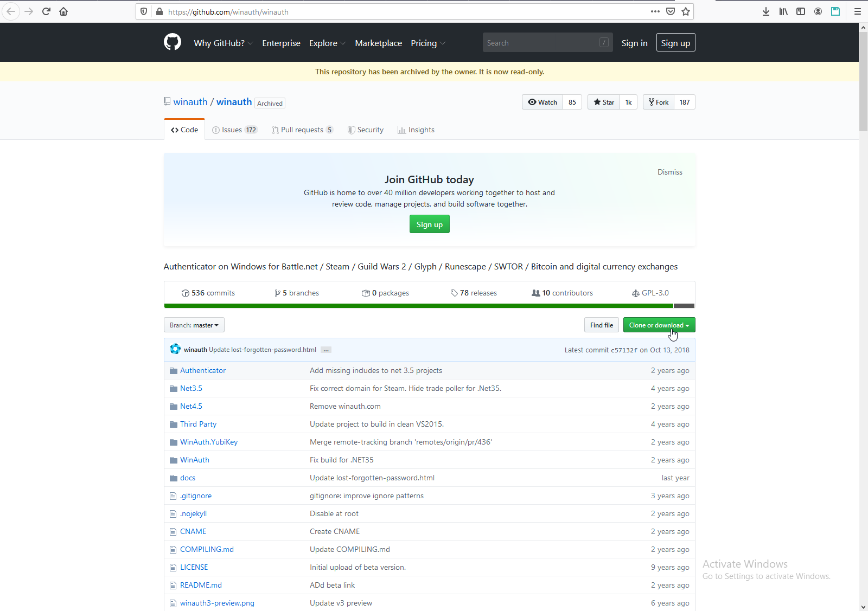868x611 pixels.
Task: Select the Code tab
Action: pos(184,130)
